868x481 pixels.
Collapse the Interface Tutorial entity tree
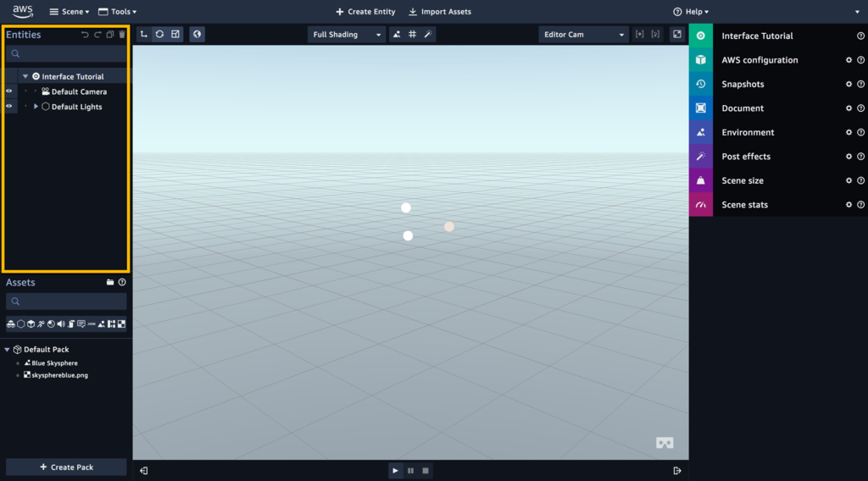click(x=25, y=76)
